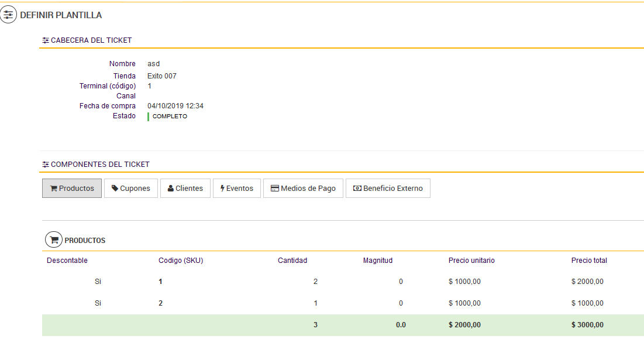The height and width of the screenshot is (339, 644).
Task: Show the Clientes tab
Action: (185, 189)
